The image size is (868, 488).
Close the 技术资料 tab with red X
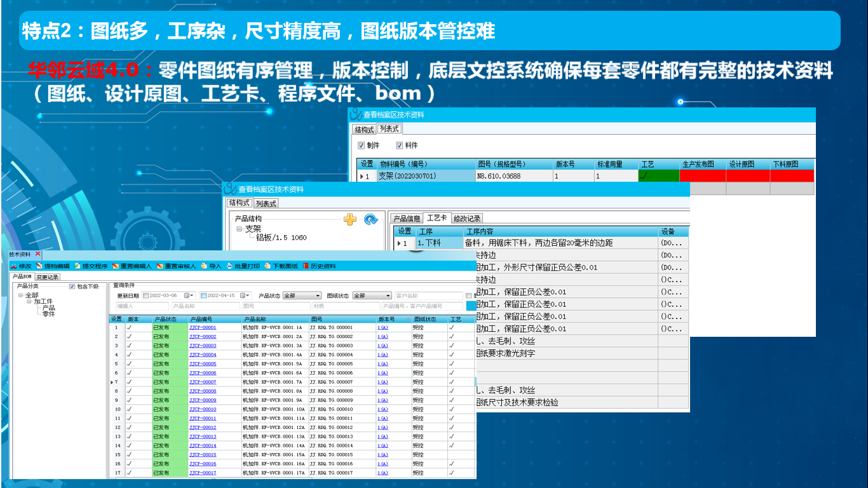[x=37, y=254]
